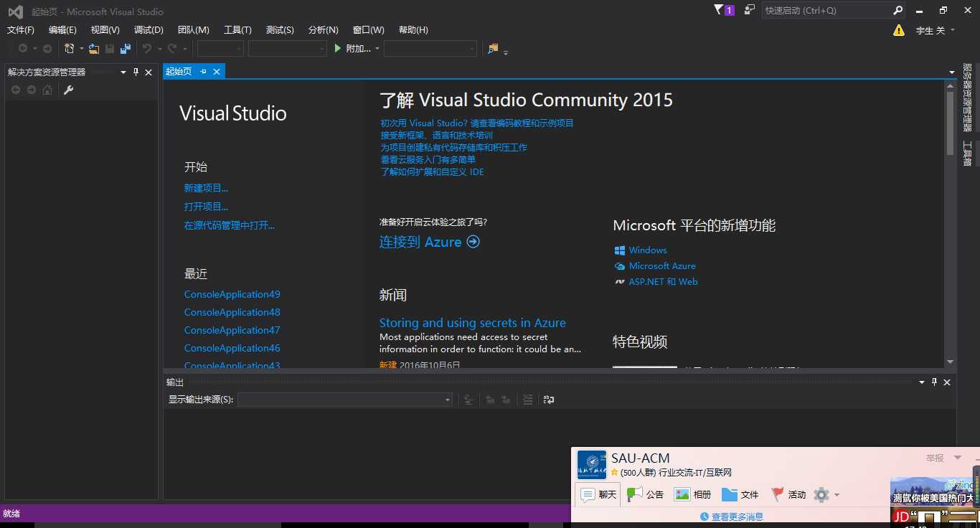Click Clear All icon in Output panel
Screen dimensions: 980x528
[528, 400]
